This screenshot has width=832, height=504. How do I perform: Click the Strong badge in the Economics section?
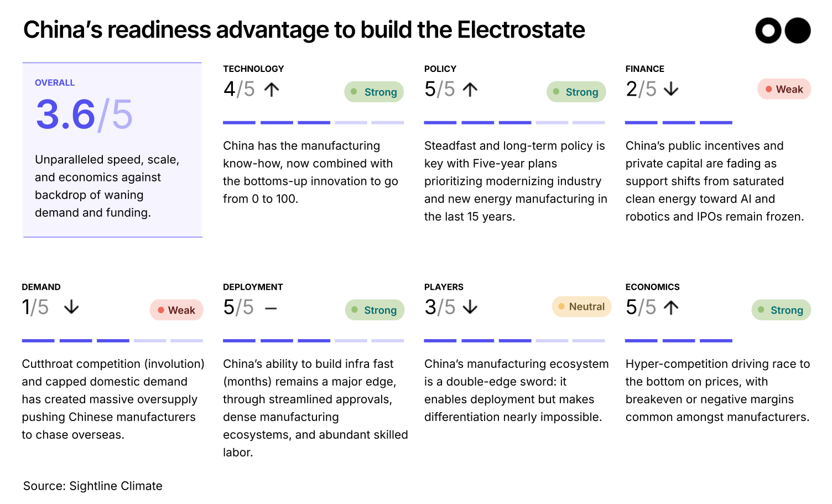(x=781, y=310)
